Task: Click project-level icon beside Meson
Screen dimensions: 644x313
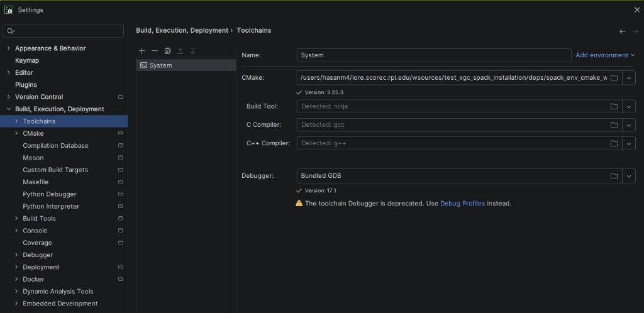Action: tap(120, 158)
